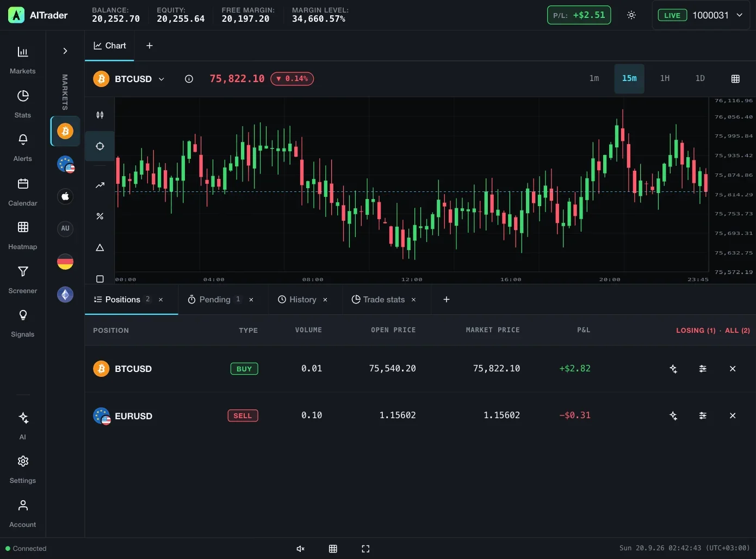Open the Alerts bell section
The height and width of the screenshot is (559, 756).
coord(23,147)
